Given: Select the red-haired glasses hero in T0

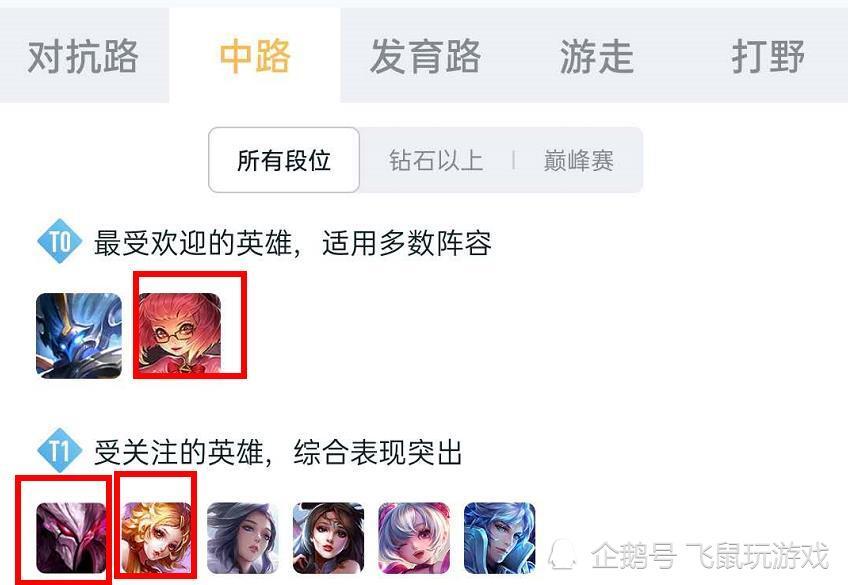Looking at the screenshot, I should pyautogui.click(x=180, y=333).
